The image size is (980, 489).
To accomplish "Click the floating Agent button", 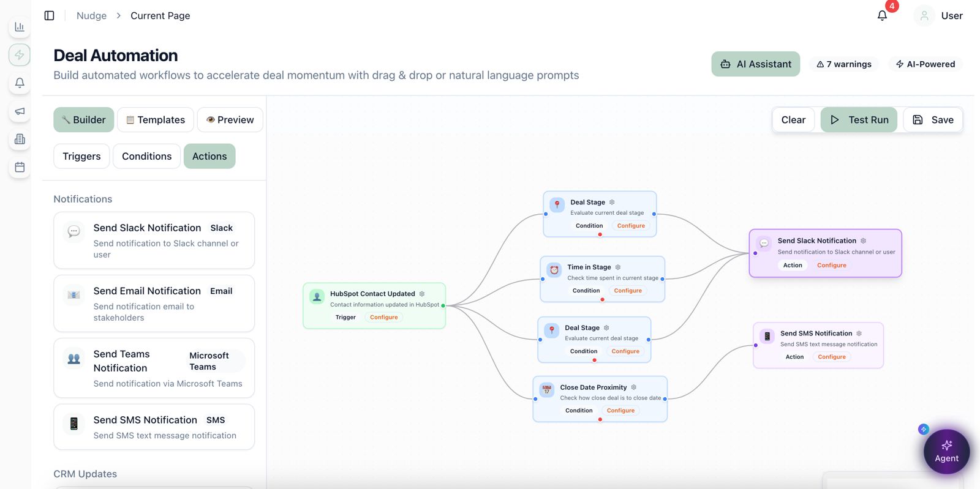I will pos(946,452).
